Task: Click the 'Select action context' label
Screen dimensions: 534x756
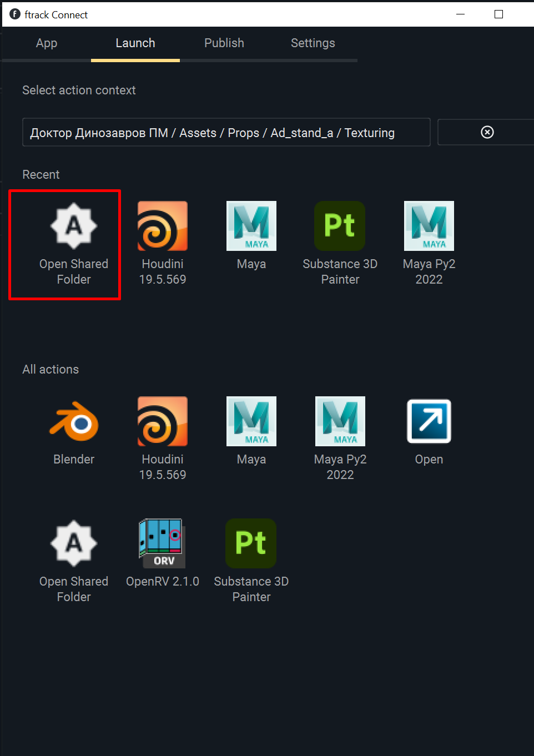Action: 79,90
